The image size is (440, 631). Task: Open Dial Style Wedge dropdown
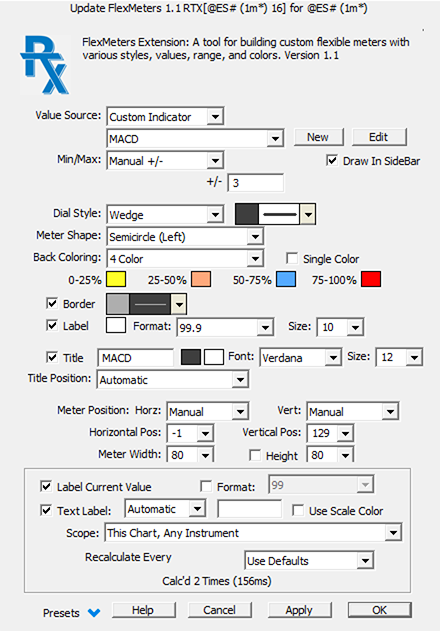165,214
